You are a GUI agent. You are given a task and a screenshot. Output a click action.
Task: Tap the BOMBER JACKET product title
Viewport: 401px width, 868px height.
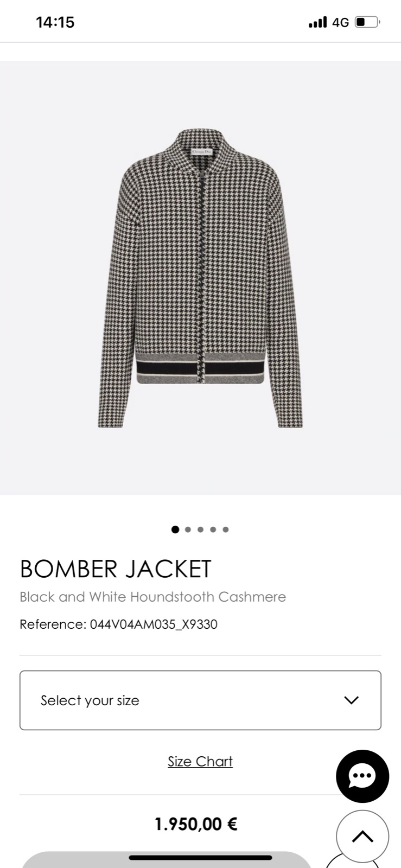point(116,569)
